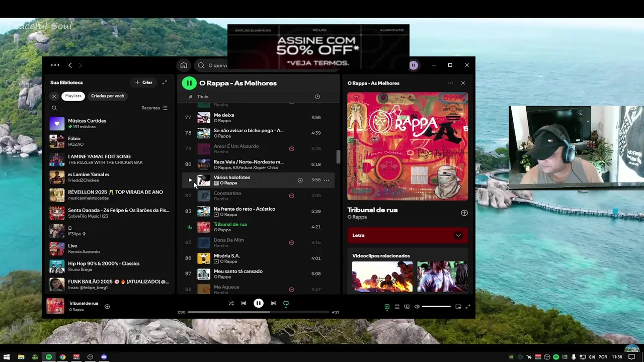
Task: Add Vários holofotes to liked songs
Action: pyautogui.click(x=300, y=180)
